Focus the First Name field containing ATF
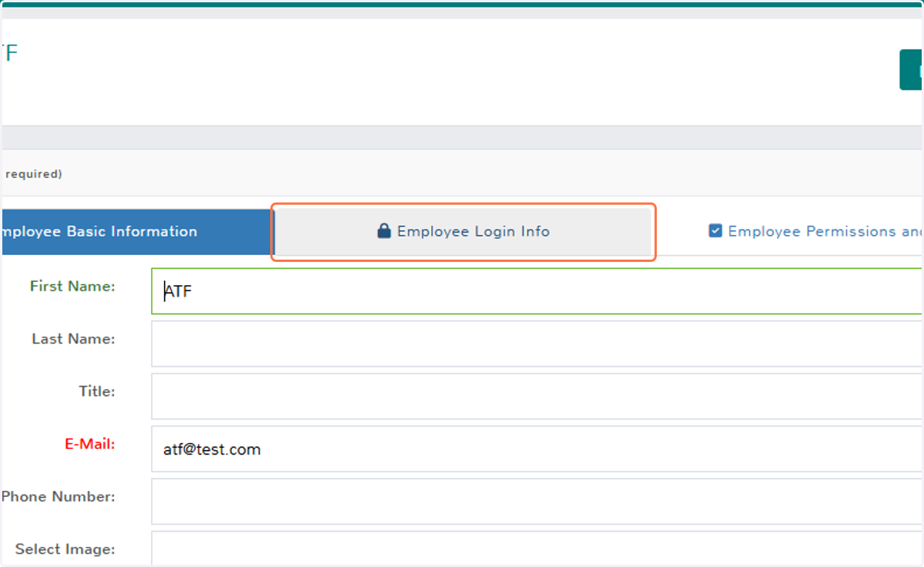Screen dimensions: 924x567 537,291
